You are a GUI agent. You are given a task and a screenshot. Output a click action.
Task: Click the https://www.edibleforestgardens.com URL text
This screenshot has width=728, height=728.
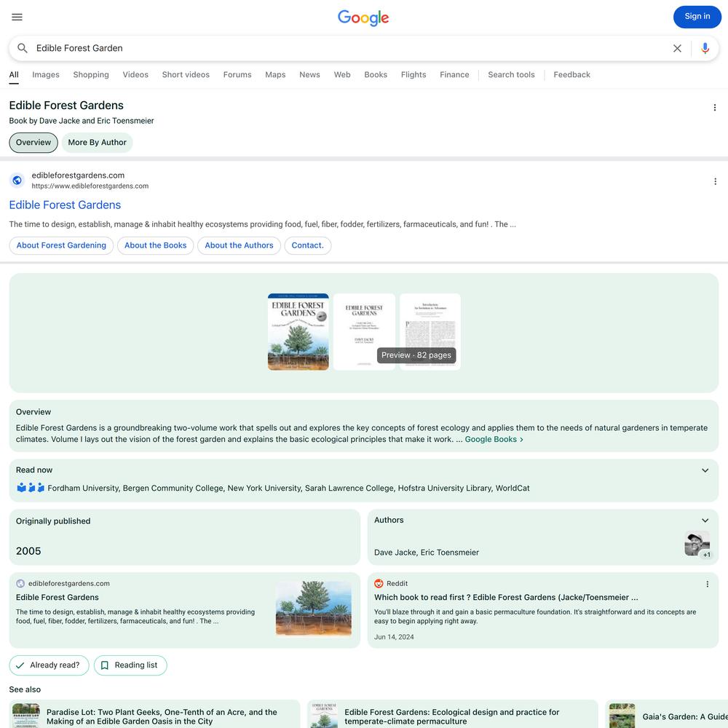tap(90, 186)
